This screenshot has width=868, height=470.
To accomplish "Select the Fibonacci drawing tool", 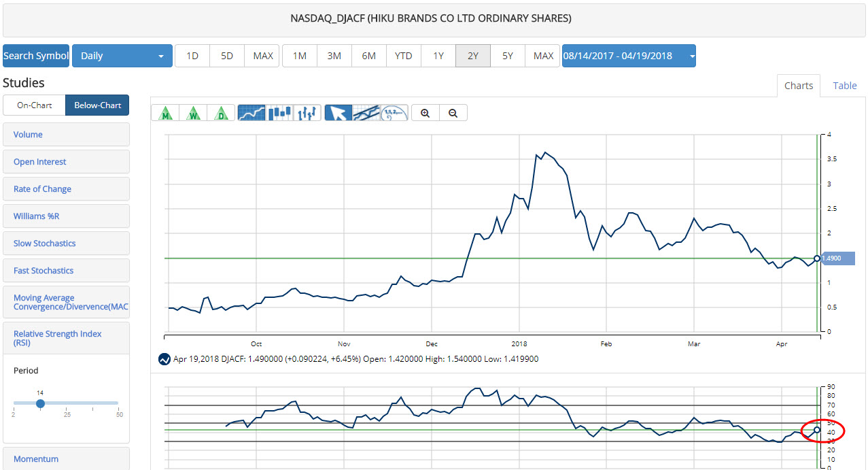I will (x=394, y=113).
